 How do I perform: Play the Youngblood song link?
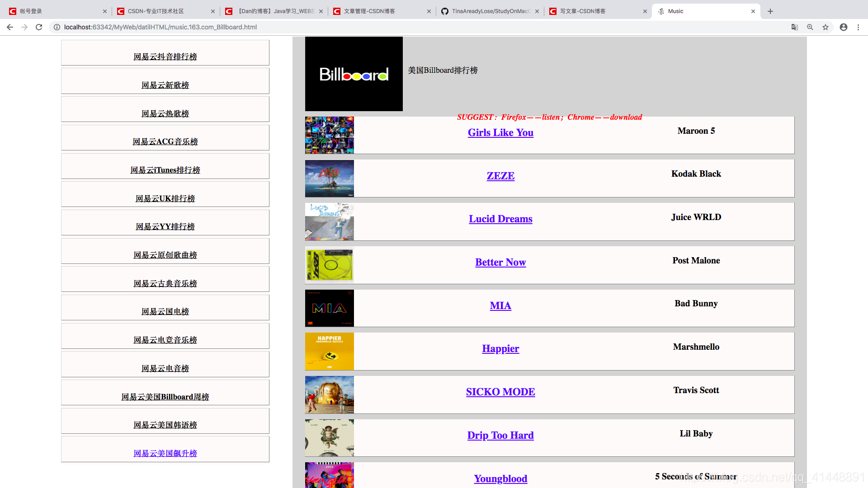tap(500, 479)
